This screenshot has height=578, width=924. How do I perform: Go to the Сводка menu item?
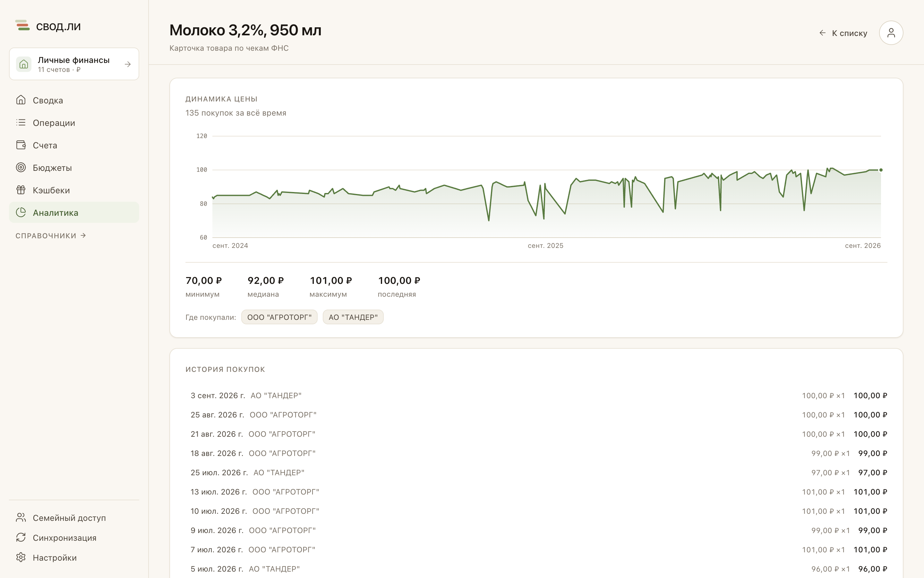(74, 100)
